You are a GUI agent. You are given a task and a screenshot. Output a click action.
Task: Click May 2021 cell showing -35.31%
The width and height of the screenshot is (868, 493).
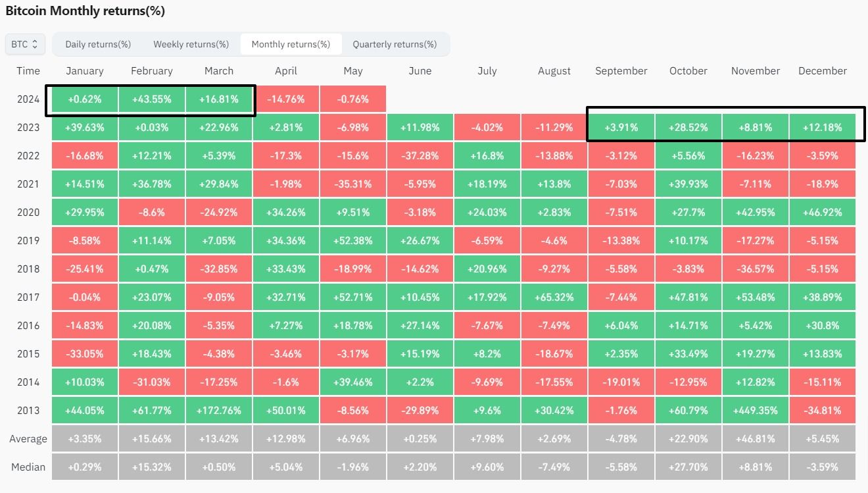point(353,184)
